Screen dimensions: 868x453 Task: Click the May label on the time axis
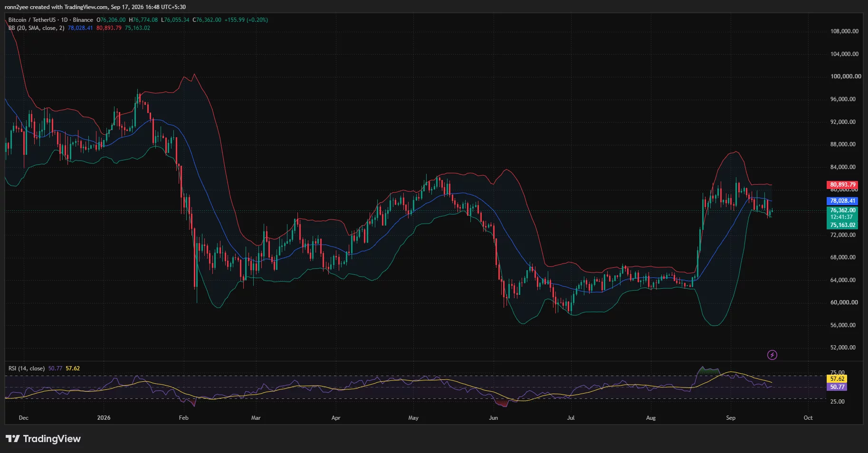[413, 418]
